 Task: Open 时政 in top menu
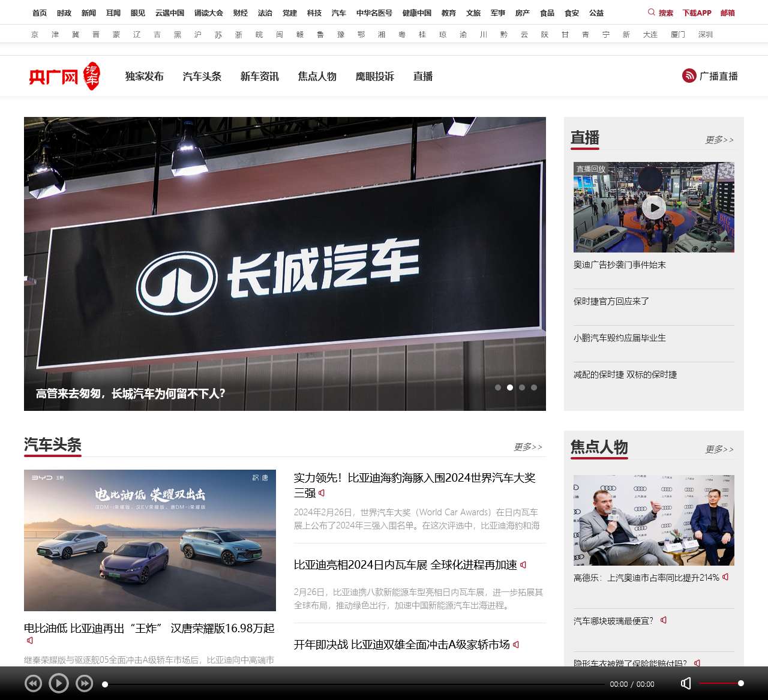64,13
